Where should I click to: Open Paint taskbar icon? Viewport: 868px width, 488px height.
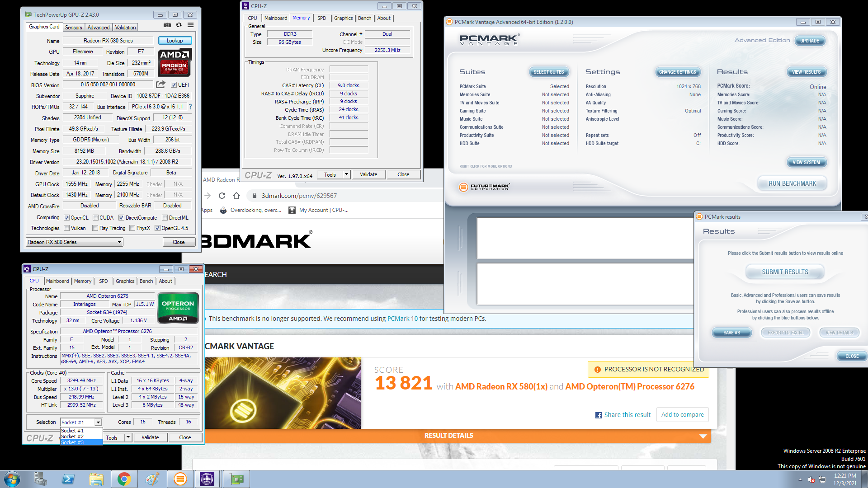[152, 479]
